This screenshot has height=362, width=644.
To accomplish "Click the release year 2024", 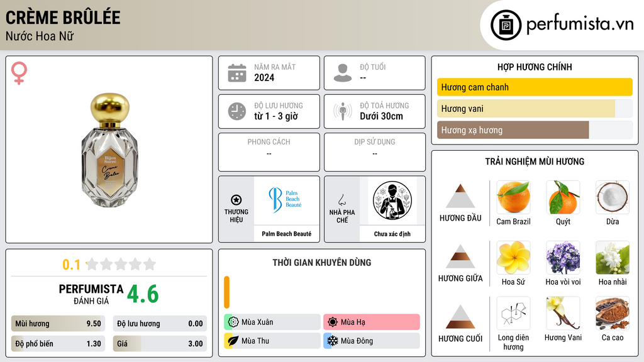I will pos(264,77).
